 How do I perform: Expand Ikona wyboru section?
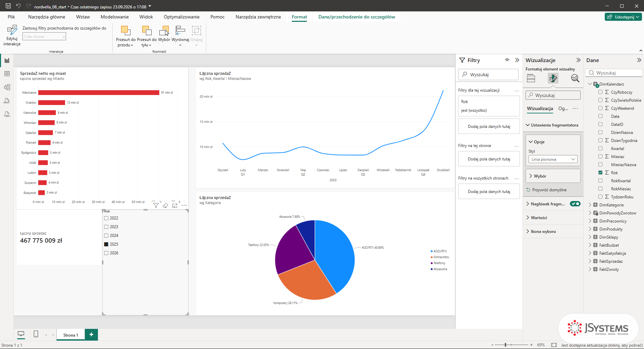553,232
